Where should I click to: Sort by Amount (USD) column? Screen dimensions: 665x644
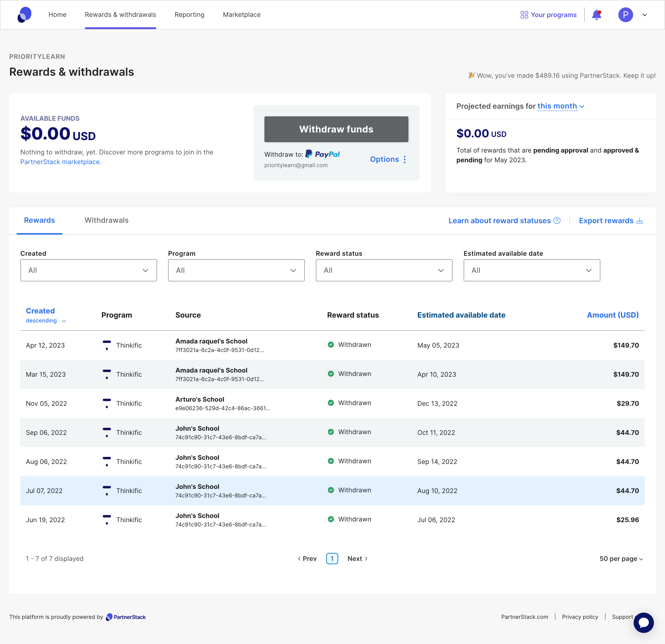pos(613,315)
